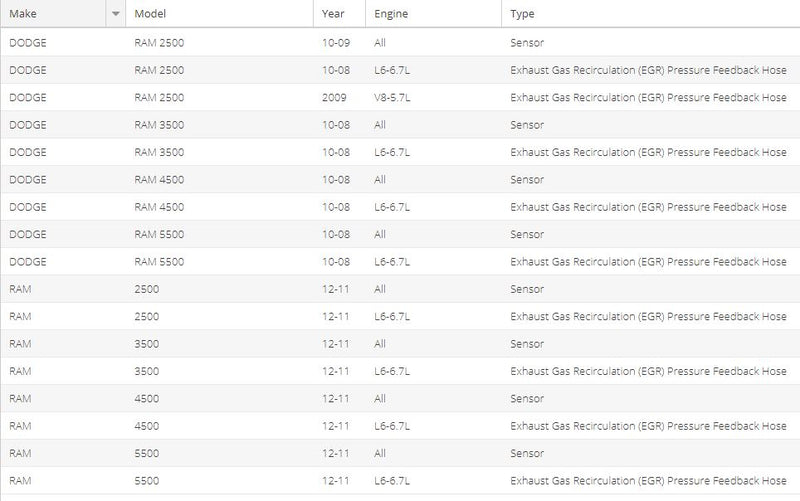Select the RAM 2500 12-11 Sensor row
The image size is (800, 501).
click(400, 289)
